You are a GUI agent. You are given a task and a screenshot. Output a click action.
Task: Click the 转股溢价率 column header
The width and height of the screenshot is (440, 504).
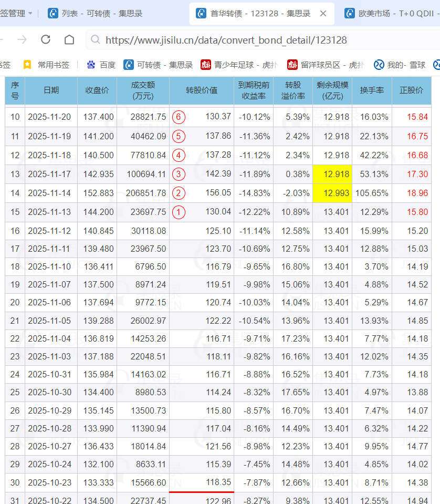[293, 90]
